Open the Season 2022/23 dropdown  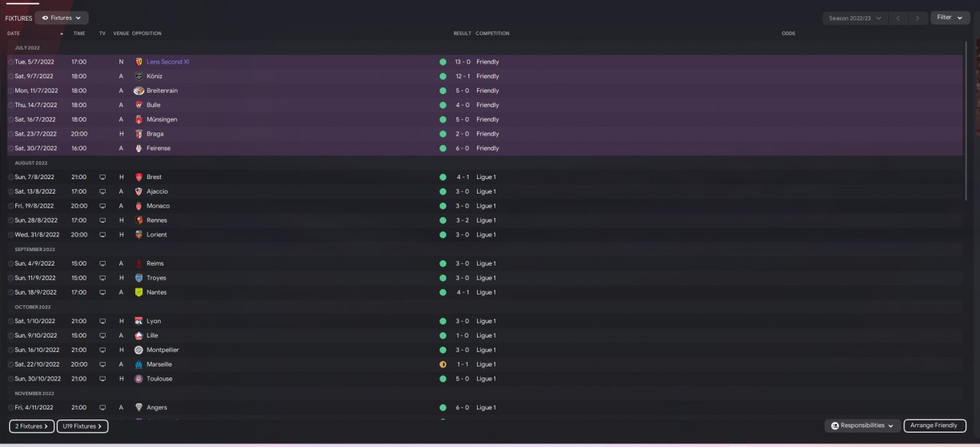point(854,18)
